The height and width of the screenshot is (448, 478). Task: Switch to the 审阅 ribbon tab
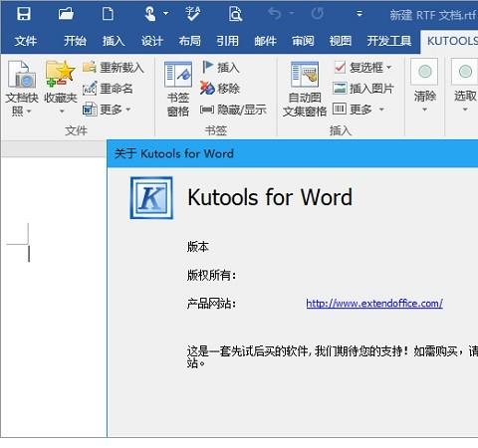303,41
